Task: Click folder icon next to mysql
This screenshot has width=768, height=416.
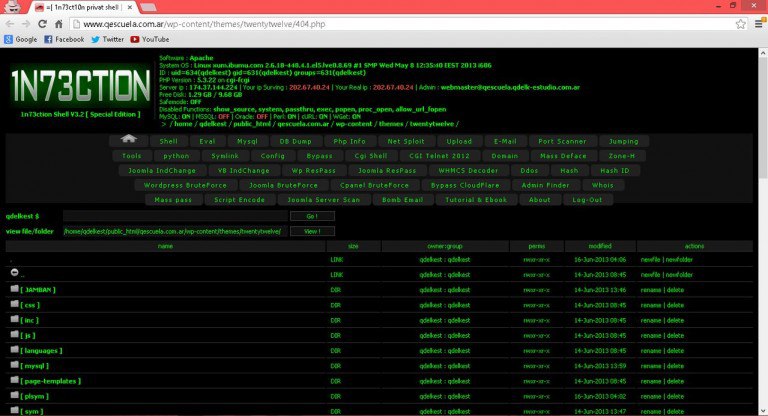Action: pyautogui.click(x=15, y=365)
